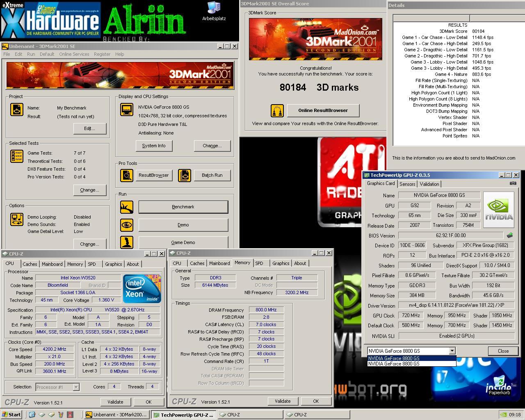Click the Options sound icon

click(x=17, y=219)
